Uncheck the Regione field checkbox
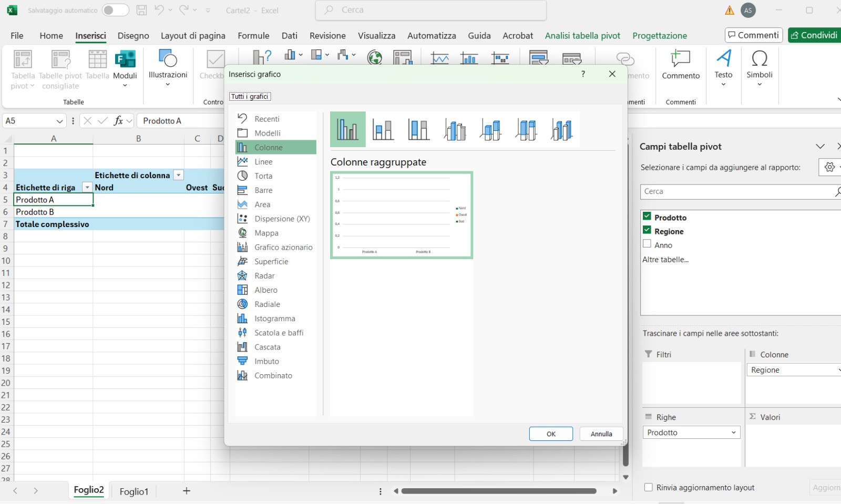The width and height of the screenshot is (841, 504). (647, 230)
